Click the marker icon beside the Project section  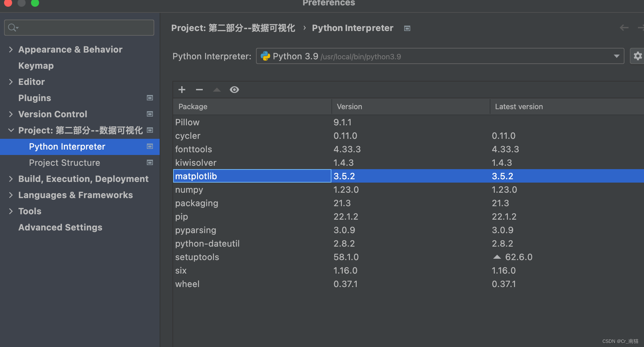point(150,130)
